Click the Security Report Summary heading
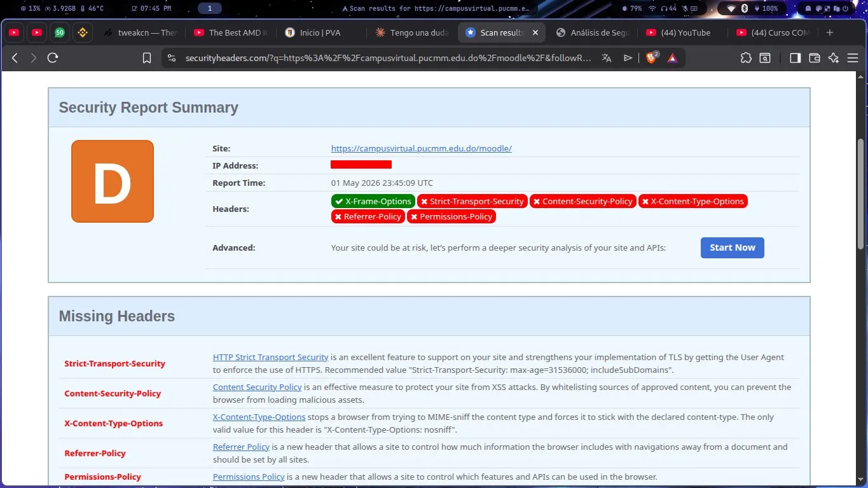Image resolution: width=868 pixels, height=488 pixels. coord(148,108)
